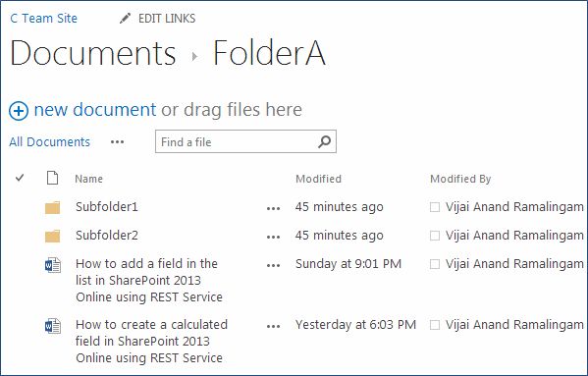Click the Find a file search box
The width and height of the screenshot is (588, 376).
coord(245,141)
